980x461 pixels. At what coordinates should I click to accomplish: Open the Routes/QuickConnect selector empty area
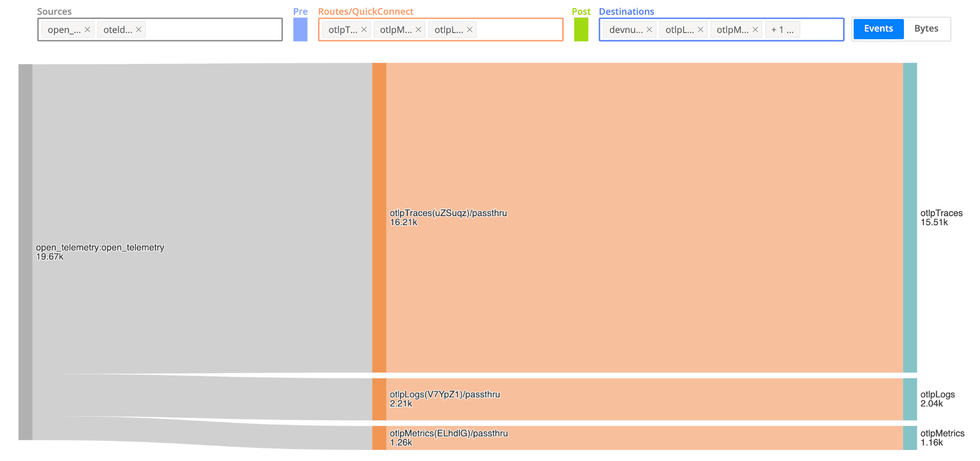[x=519, y=30]
